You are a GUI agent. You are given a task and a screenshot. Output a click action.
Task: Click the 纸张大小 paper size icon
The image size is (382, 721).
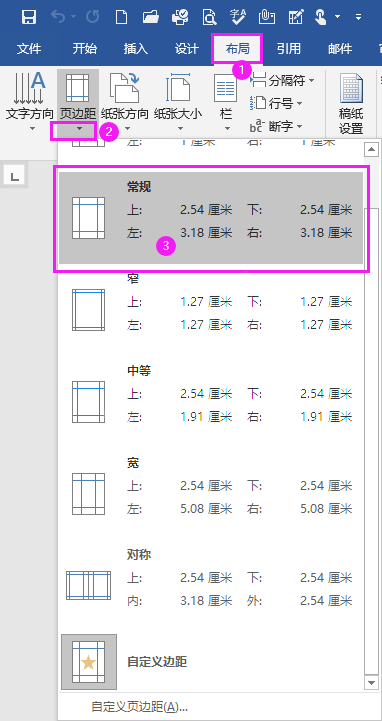click(178, 88)
